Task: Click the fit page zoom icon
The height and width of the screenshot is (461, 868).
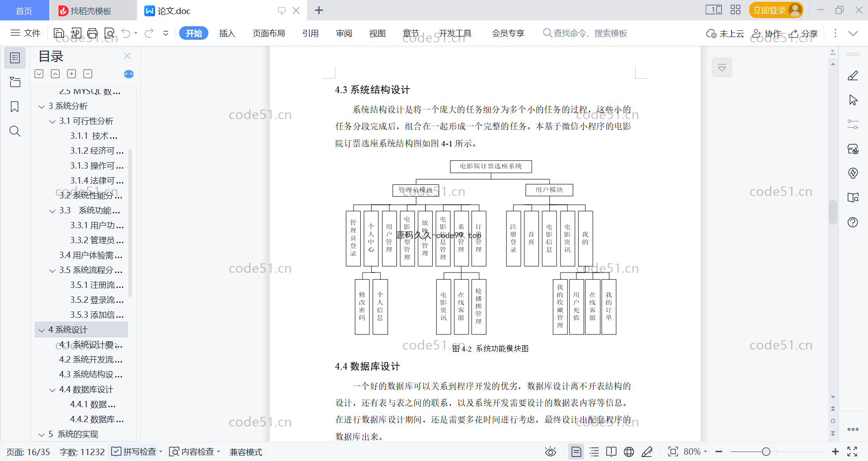Action: tap(673, 452)
